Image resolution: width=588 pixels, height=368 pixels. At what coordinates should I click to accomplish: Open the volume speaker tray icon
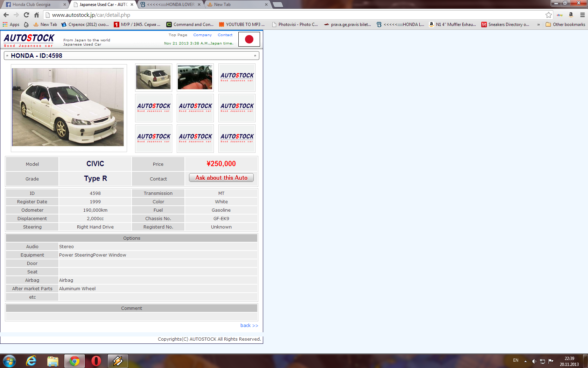[534, 361]
